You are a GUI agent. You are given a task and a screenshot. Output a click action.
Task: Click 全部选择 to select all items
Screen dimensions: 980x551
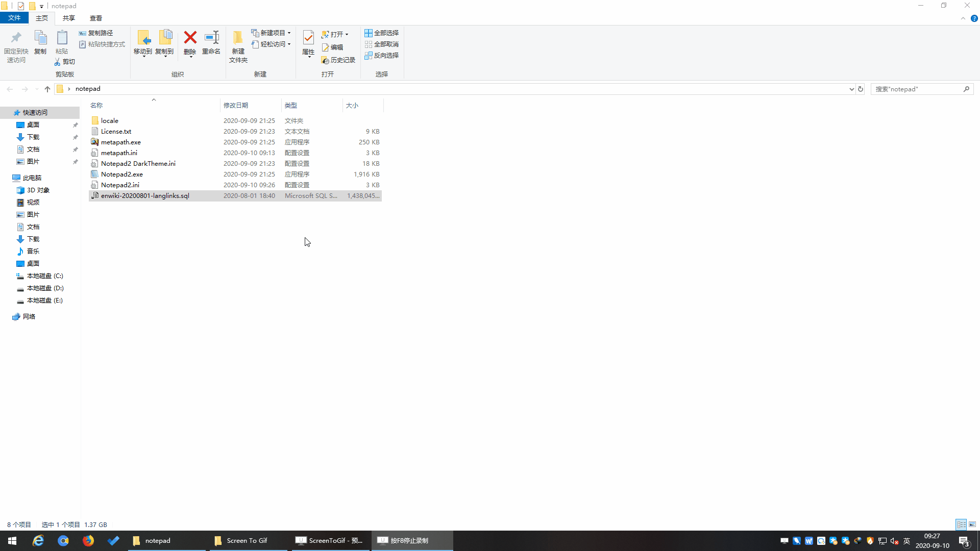click(382, 33)
